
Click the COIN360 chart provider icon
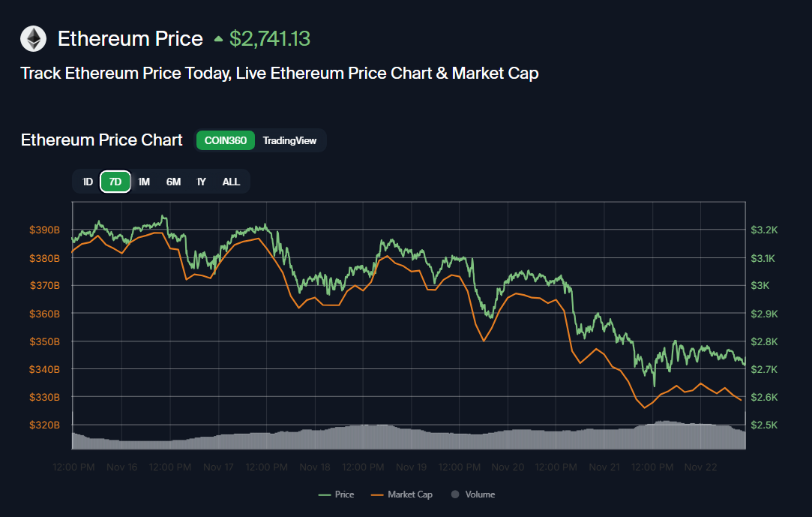click(225, 140)
